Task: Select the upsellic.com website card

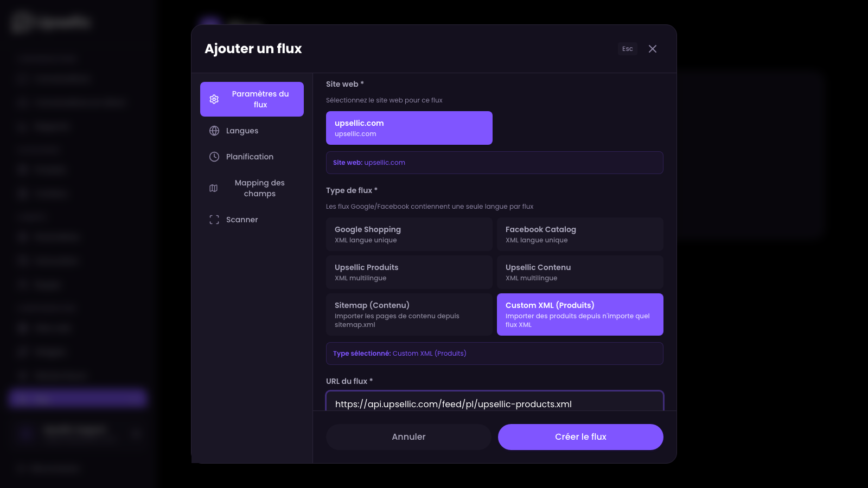Action: 409,128
